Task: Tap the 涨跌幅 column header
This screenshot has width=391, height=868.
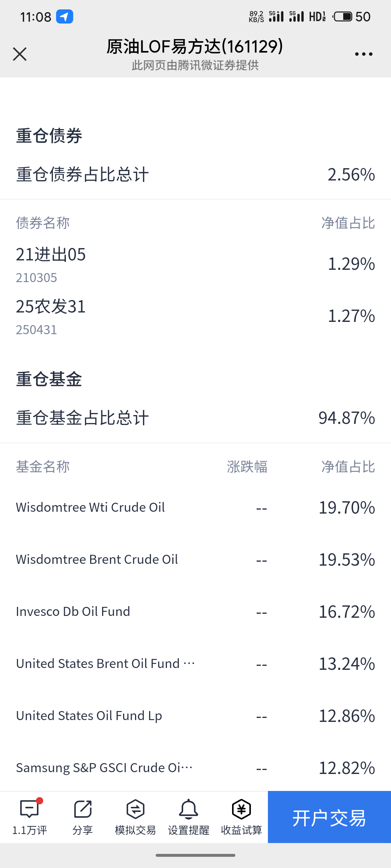Action: (x=247, y=467)
